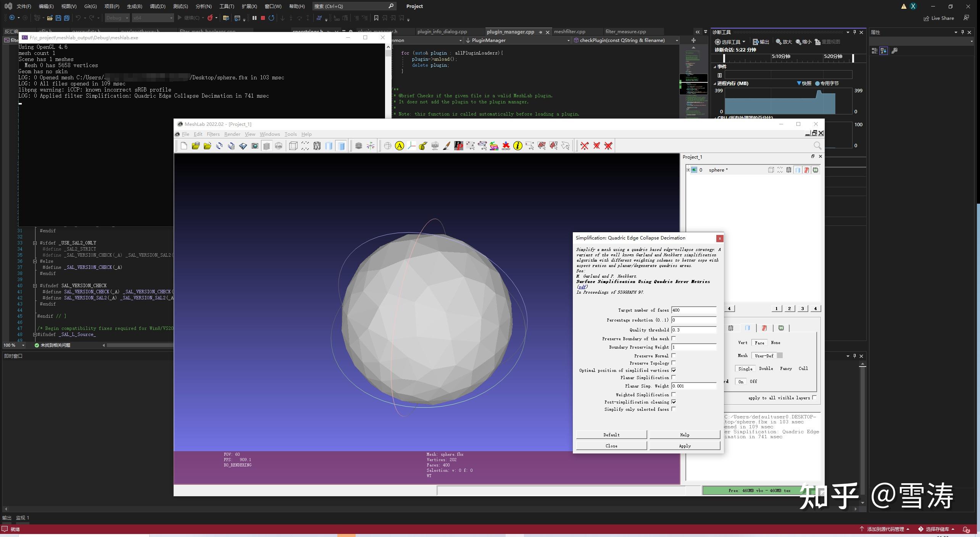Viewport: 980px width, 537px height.
Task: Enable the Preserve Normal checkbox
Action: coord(674,355)
